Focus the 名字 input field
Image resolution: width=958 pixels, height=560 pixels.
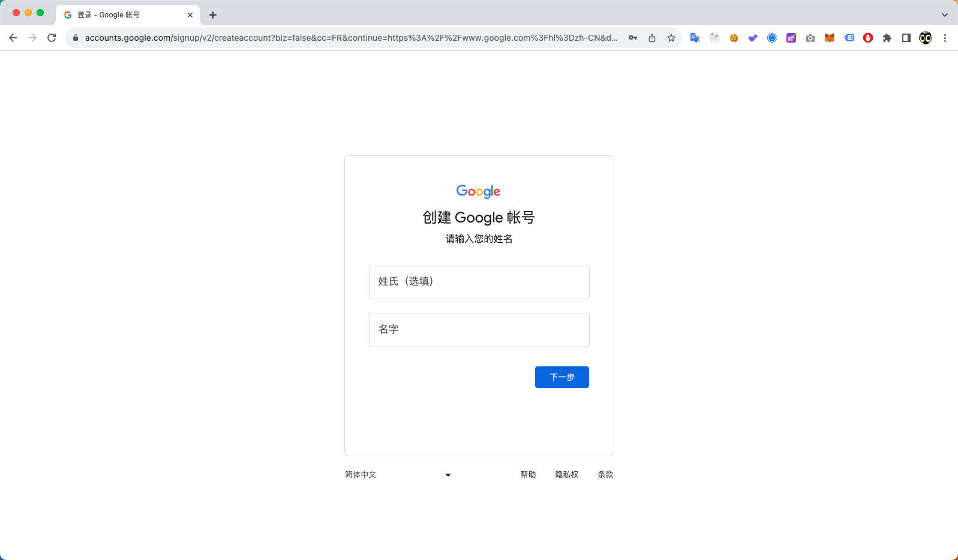pos(479,330)
